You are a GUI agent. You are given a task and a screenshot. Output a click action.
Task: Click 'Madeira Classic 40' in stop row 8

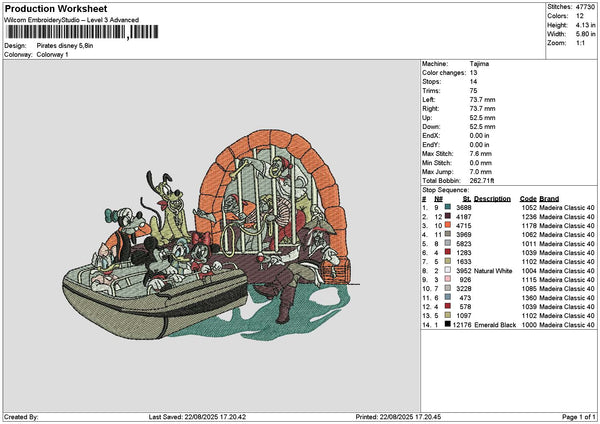(567, 271)
